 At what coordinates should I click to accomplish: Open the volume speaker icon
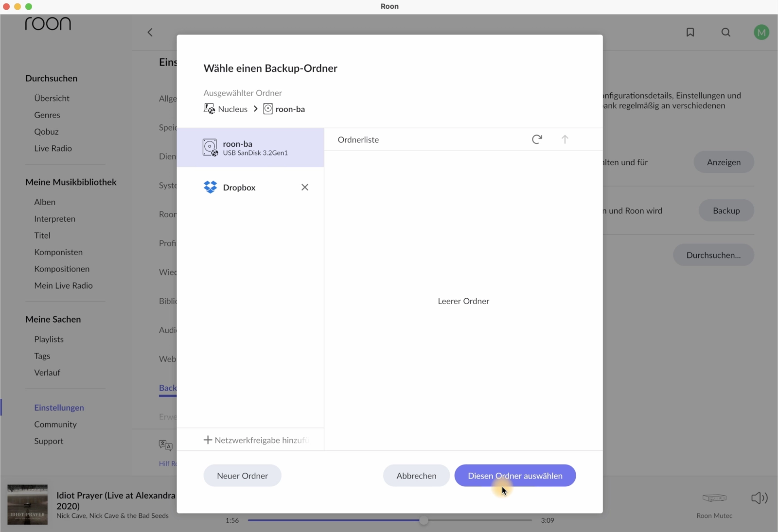759,498
